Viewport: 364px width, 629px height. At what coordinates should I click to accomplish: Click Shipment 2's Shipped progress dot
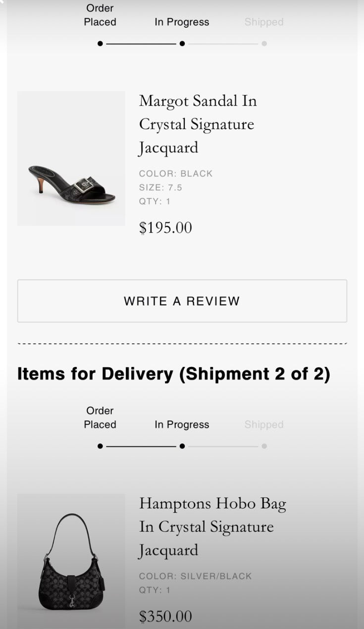(x=264, y=446)
